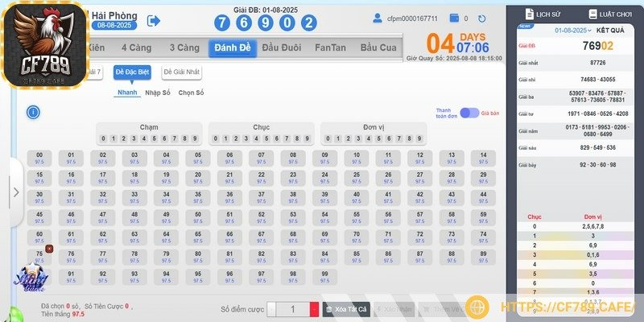The width and height of the screenshot is (644, 322).
Task: Click the globe icon near the URL
Action: pos(477,307)
